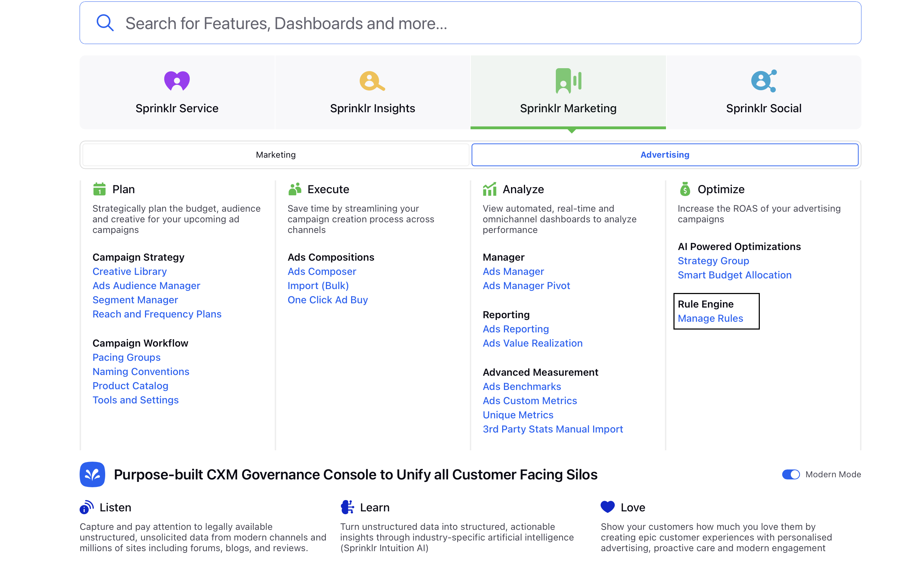This screenshot has width=924, height=565.
Task: Switch to the Advertising sub-tab
Action: (665, 155)
